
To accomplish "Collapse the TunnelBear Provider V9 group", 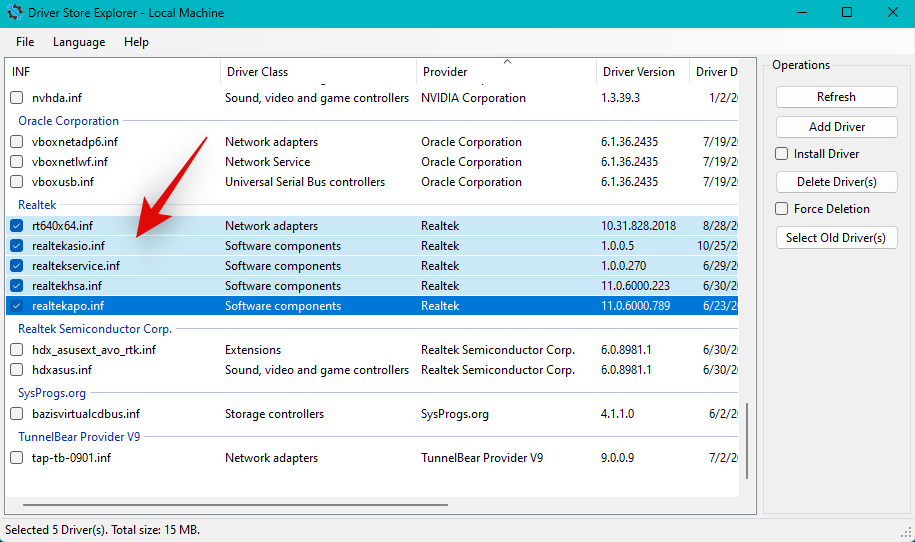I will point(79,437).
